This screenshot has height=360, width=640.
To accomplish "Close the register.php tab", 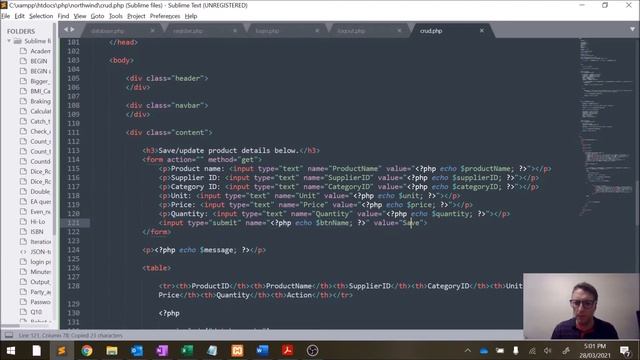I will click(x=235, y=31).
